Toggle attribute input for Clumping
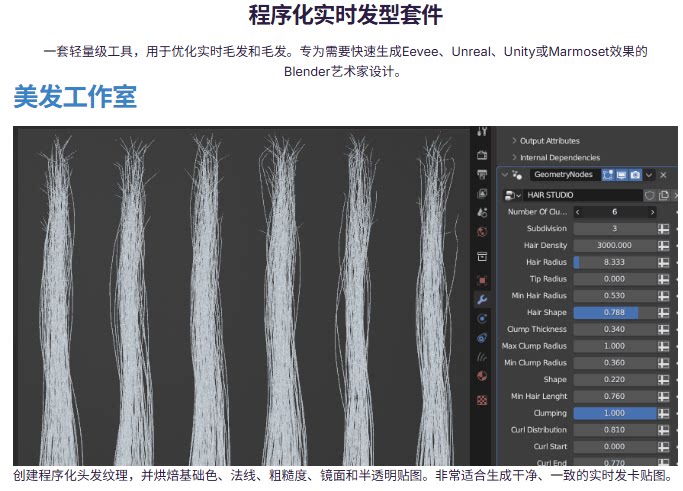Screen dimensions: 683x491 click(x=663, y=413)
